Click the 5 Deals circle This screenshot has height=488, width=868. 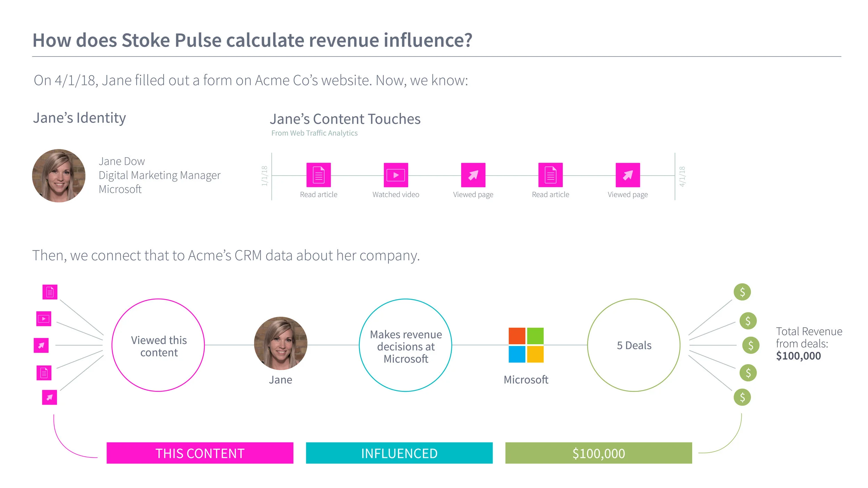click(x=634, y=345)
